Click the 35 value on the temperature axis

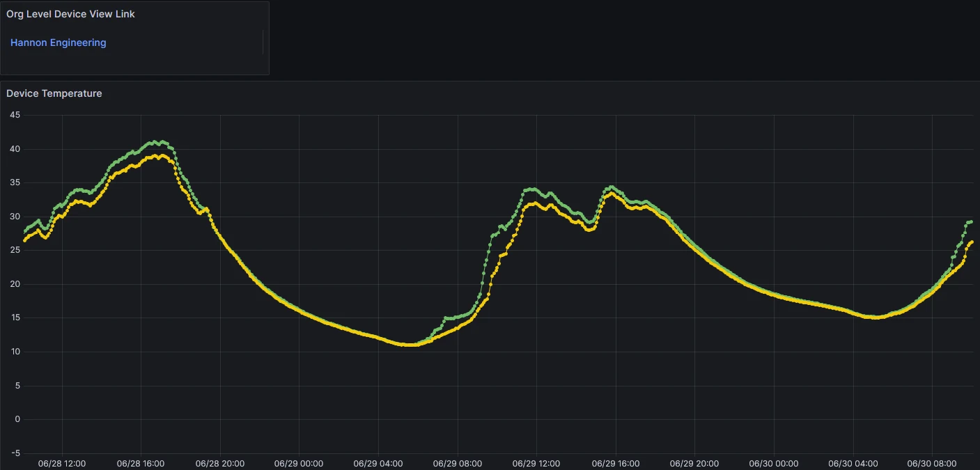pyautogui.click(x=15, y=182)
